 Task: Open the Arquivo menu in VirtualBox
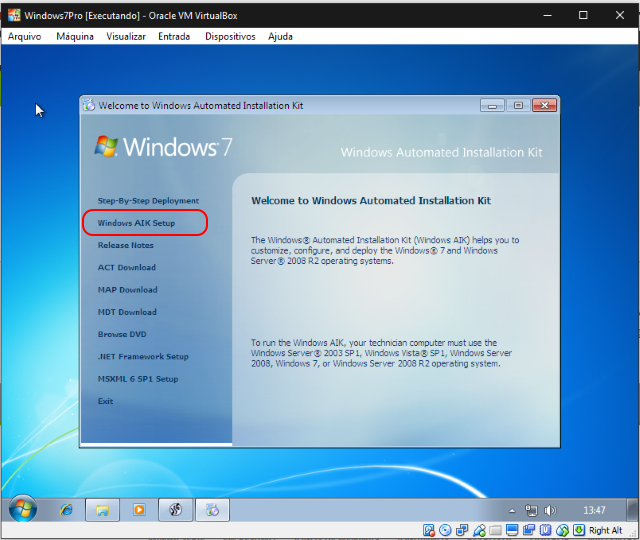[24, 36]
